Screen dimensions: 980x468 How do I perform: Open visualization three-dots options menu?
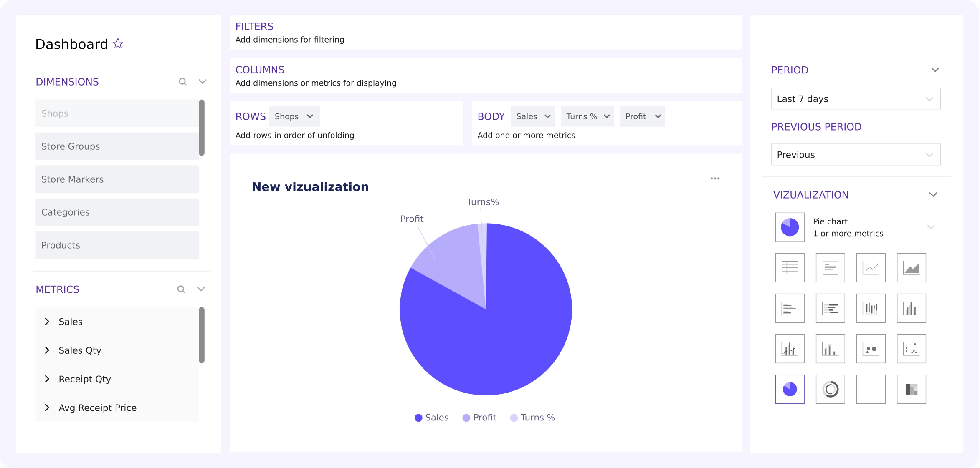[x=715, y=179]
